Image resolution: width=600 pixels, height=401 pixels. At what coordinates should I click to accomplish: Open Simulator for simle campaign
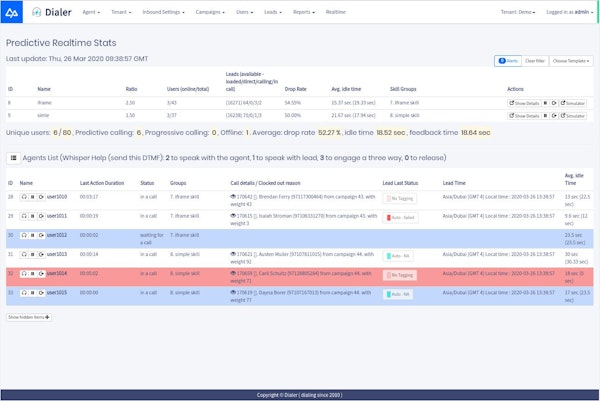point(572,116)
